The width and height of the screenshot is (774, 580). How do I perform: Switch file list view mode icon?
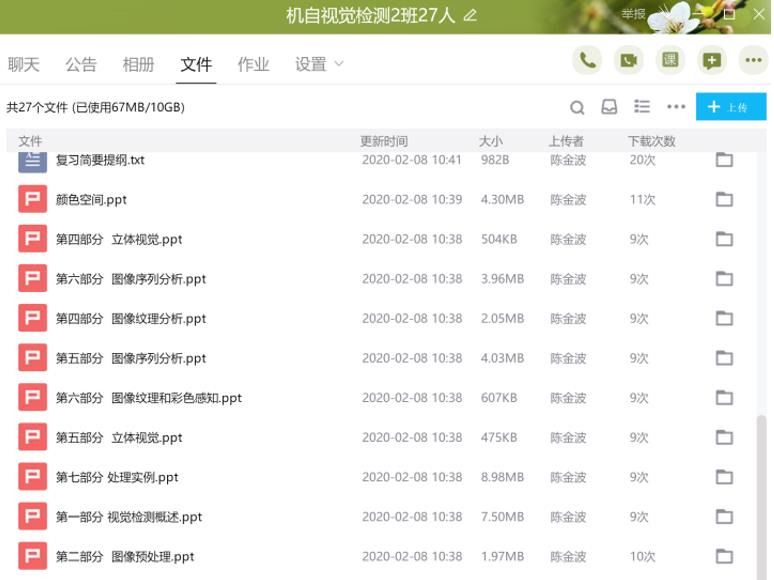click(642, 107)
